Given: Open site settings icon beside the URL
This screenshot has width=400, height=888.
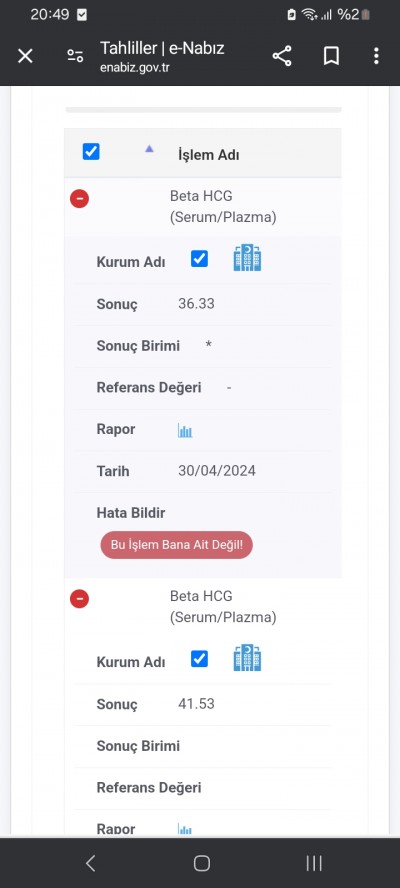Looking at the screenshot, I should coord(75,56).
